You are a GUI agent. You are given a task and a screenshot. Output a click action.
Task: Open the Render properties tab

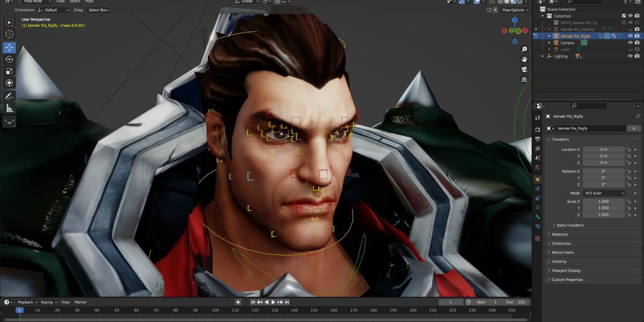click(538, 129)
